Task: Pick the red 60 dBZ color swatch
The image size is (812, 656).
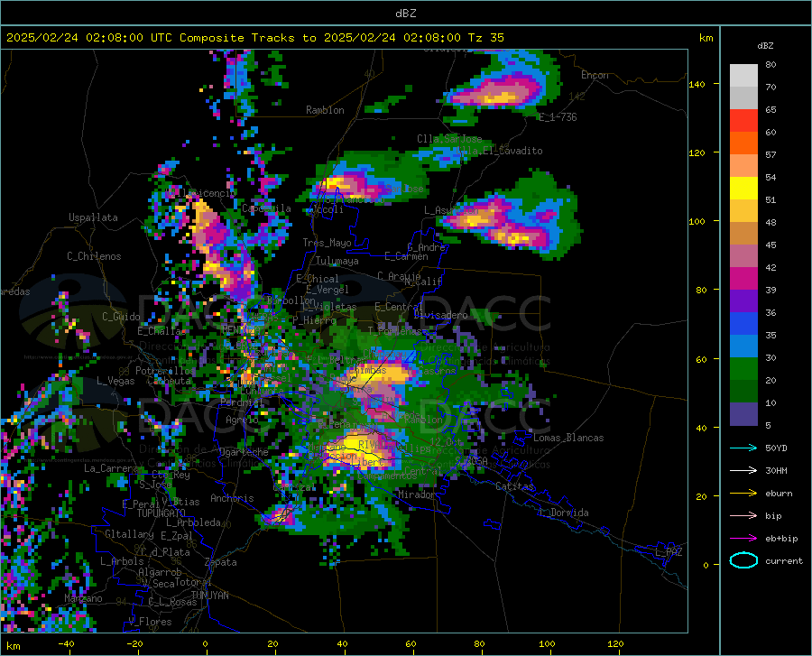Action: coord(743,121)
